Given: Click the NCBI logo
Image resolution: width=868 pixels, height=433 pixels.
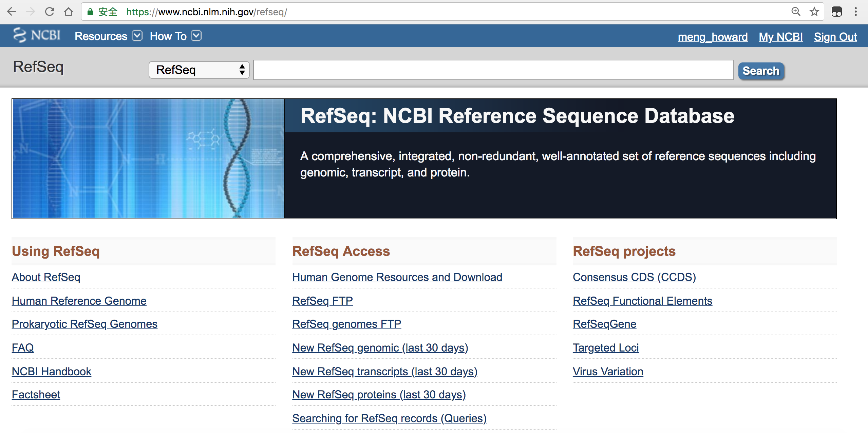Looking at the screenshot, I should click(37, 35).
